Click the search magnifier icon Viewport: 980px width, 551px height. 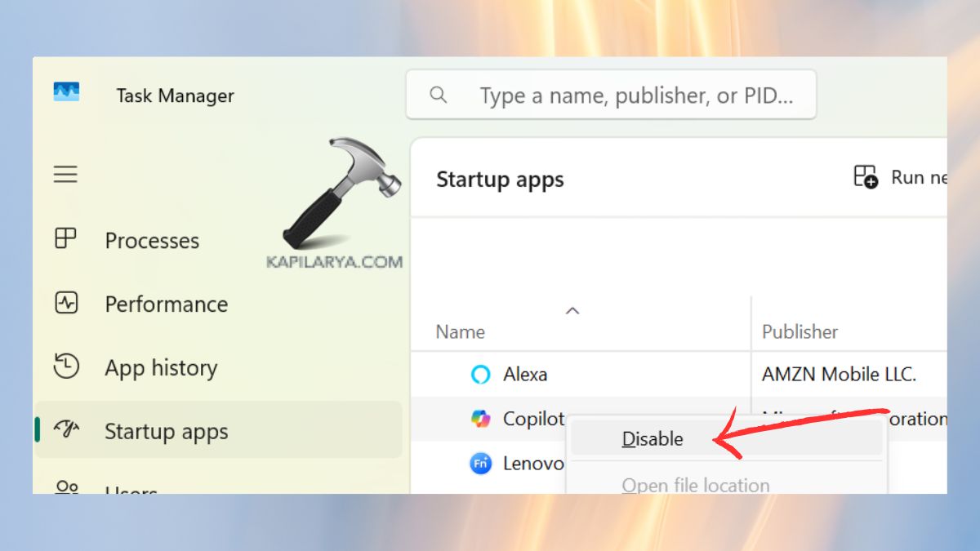pyautogui.click(x=438, y=95)
